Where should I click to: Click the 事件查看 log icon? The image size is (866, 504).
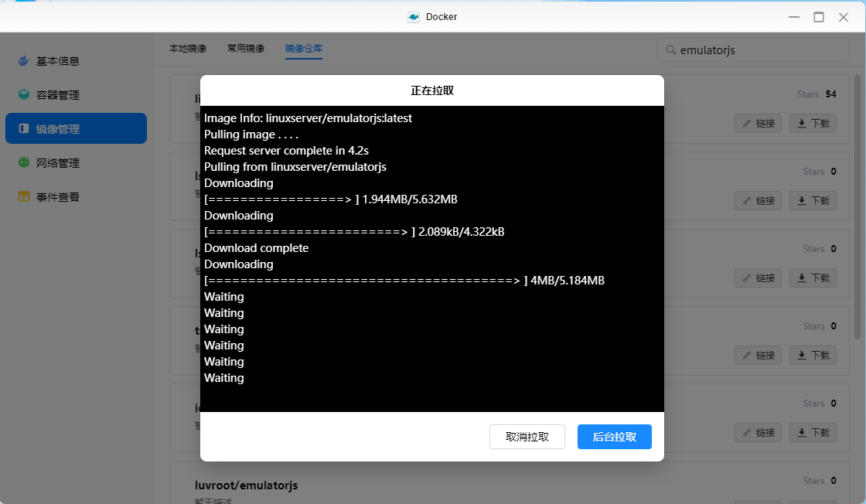point(24,196)
